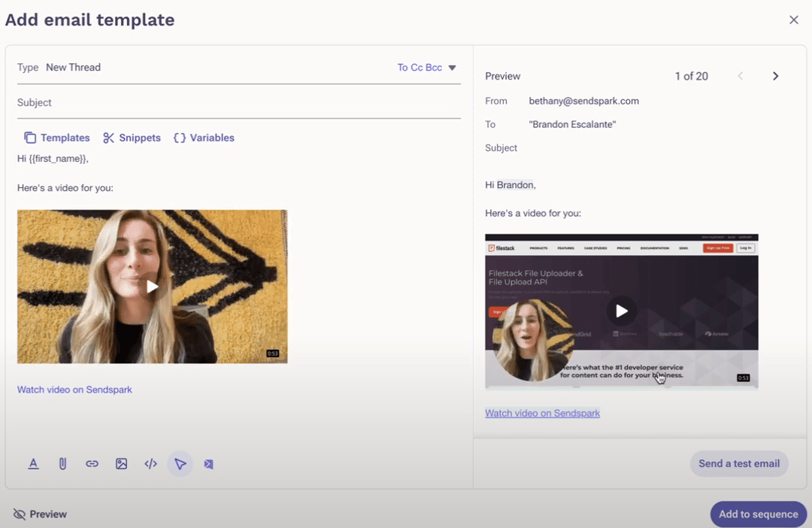Click recipient name Brandon Escalante
Screen dimensions: 812x528
(572, 124)
